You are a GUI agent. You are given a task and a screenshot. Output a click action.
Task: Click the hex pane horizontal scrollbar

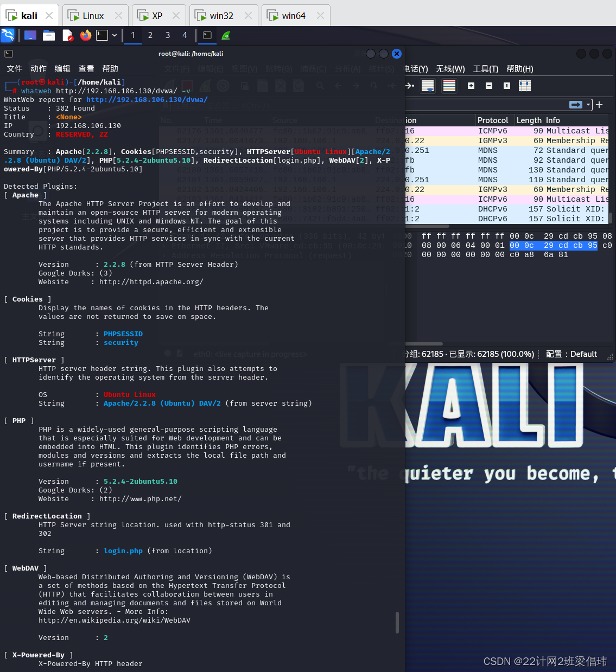point(424,344)
